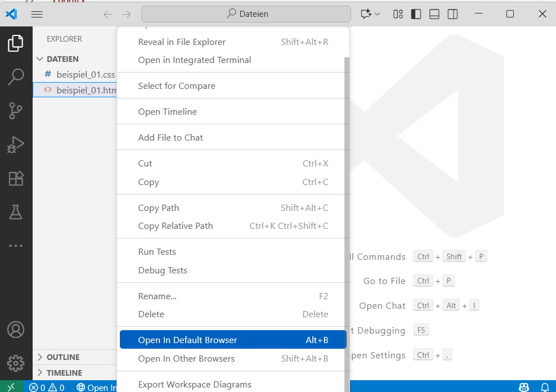Open the Accounts icon

(16, 329)
